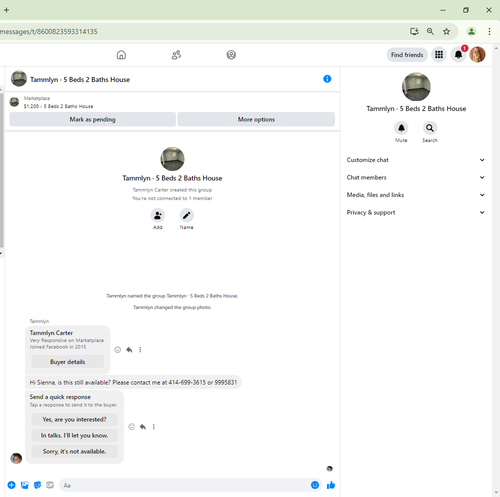Viewport: 500px width, 497px height.
Task: Send quick reply 'Yes, are you interested?'
Action: point(74,419)
